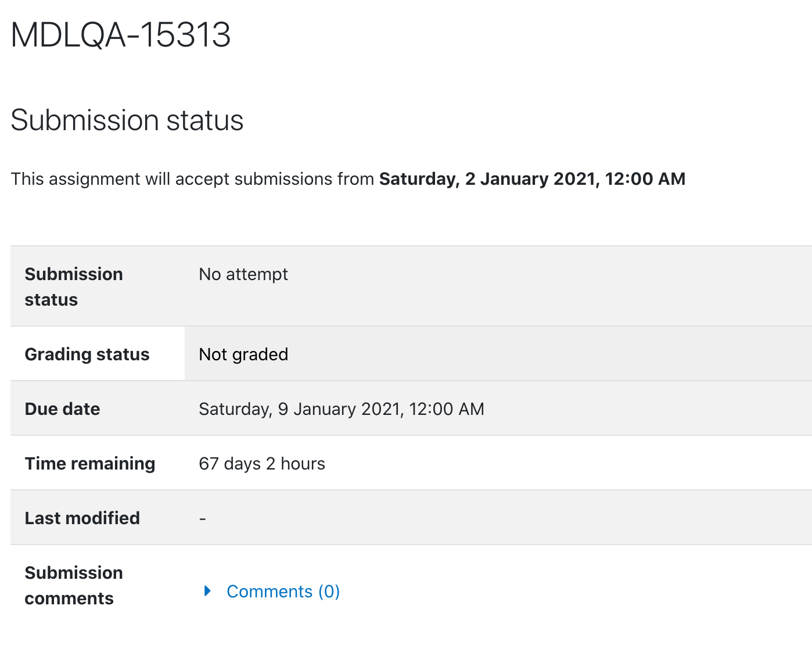
Task: Click the Last modified row label
Action: tap(82, 518)
